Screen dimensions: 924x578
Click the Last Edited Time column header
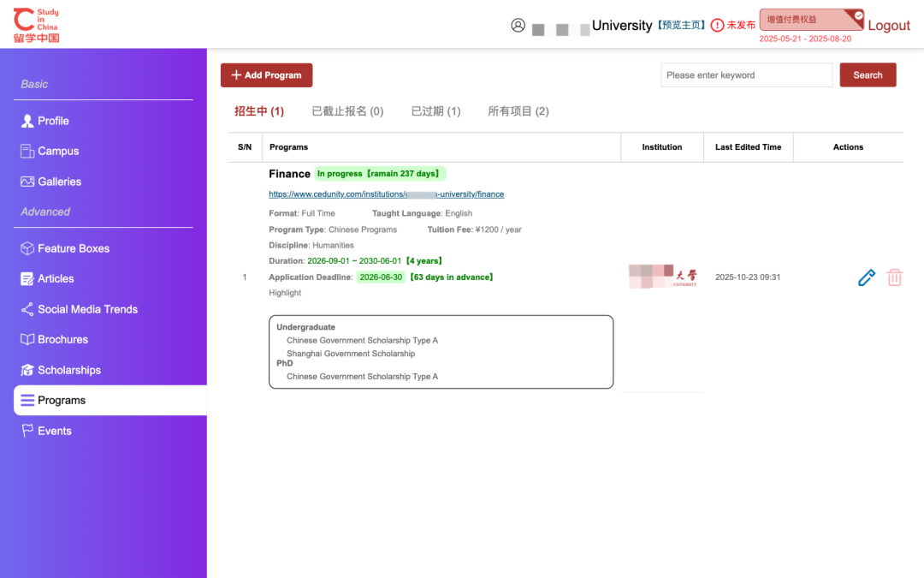click(x=749, y=147)
